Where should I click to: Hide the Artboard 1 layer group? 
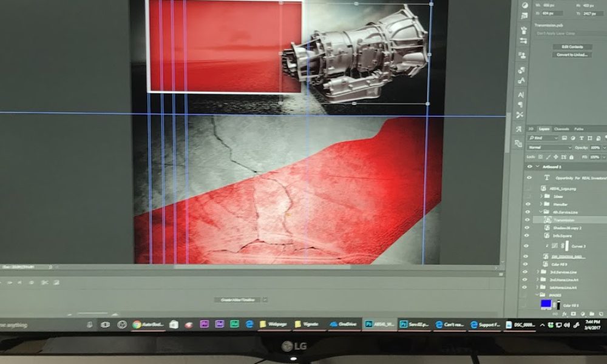[529, 166]
